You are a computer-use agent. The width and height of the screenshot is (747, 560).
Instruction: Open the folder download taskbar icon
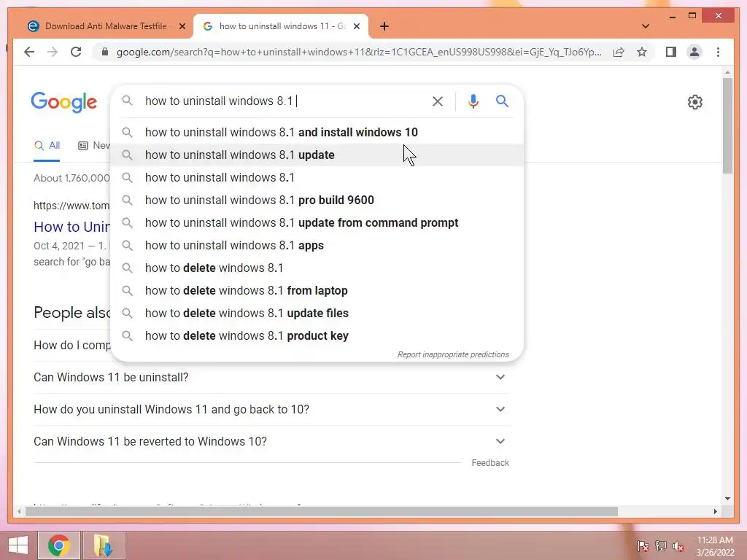pyautogui.click(x=104, y=545)
